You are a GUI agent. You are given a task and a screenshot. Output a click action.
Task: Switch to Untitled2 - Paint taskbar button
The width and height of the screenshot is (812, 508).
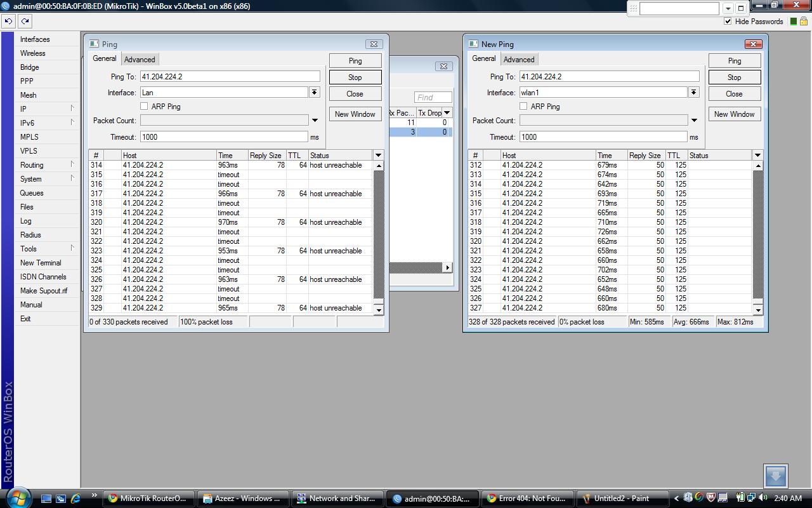pos(622,498)
